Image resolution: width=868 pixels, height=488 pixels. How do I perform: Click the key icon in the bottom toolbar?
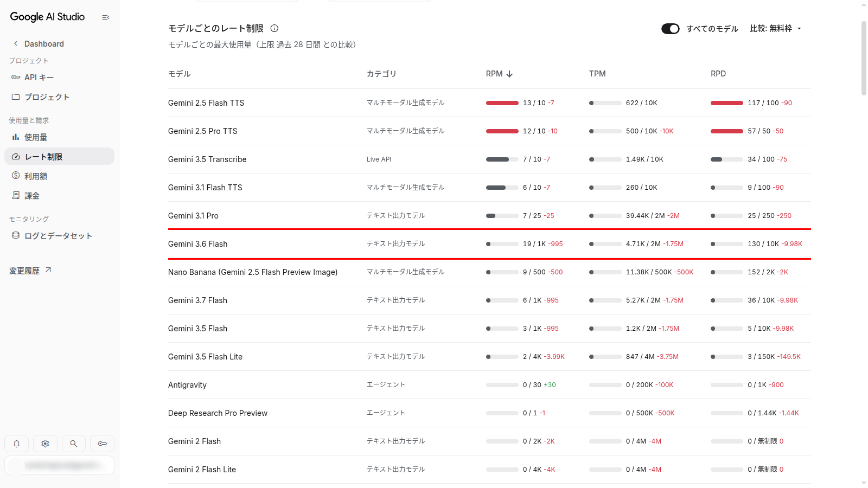pyautogui.click(x=102, y=444)
